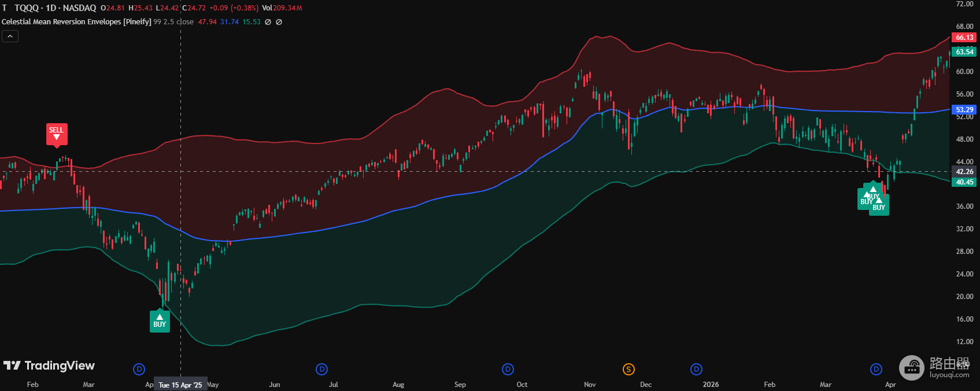Open the TradingView logo link
Screen dimensions: 980x391
pyautogui.click(x=49, y=366)
